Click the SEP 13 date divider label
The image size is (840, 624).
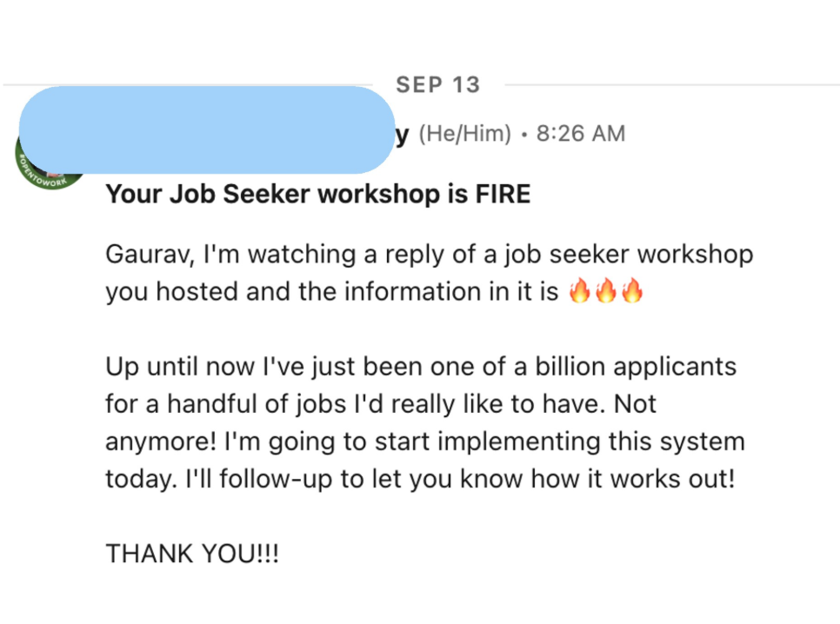(438, 84)
